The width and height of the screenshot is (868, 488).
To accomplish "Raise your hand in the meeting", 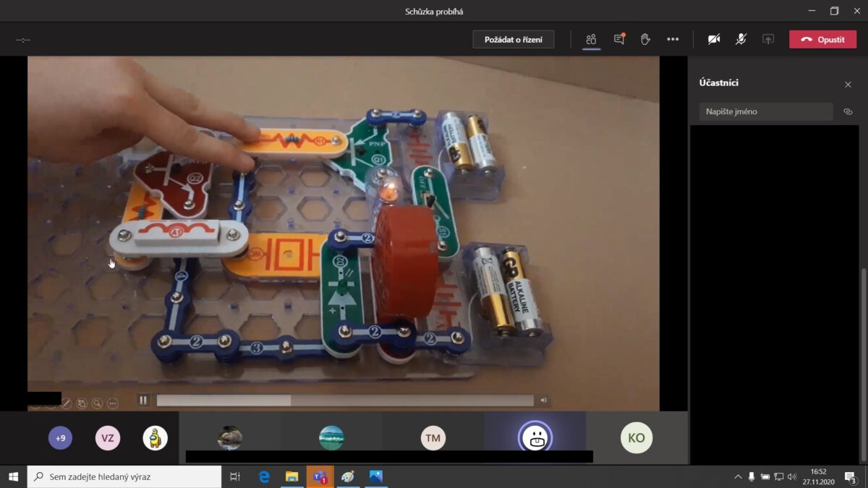I will pos(645,39).
